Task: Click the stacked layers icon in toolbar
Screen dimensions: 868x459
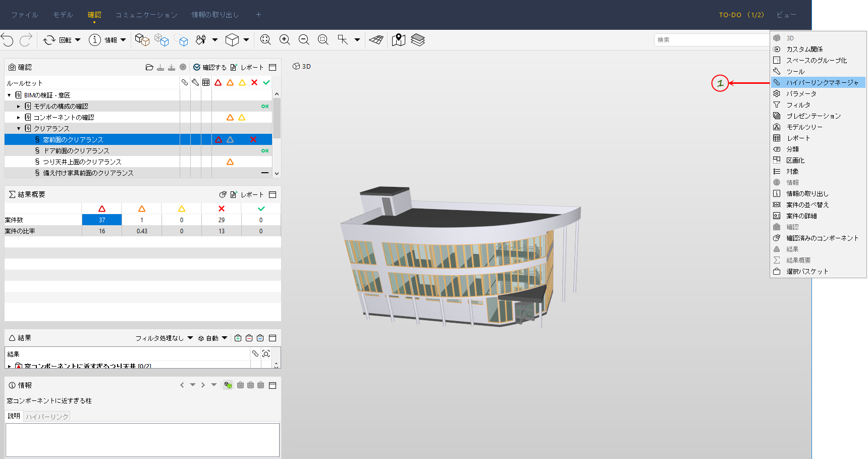Action: [418, 40]
